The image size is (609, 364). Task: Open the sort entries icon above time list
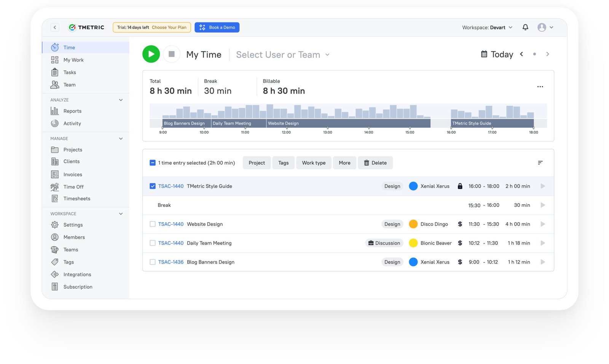point(540,162)
